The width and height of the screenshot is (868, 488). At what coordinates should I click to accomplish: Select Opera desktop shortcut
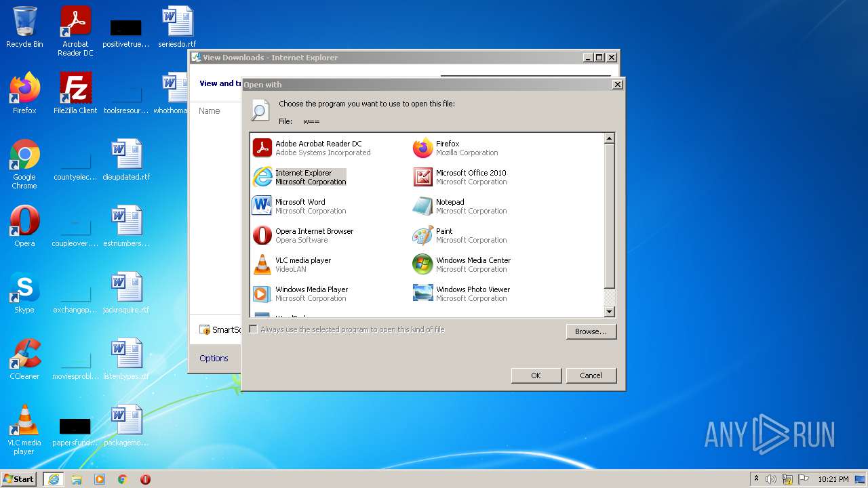[x=24, y=226]
